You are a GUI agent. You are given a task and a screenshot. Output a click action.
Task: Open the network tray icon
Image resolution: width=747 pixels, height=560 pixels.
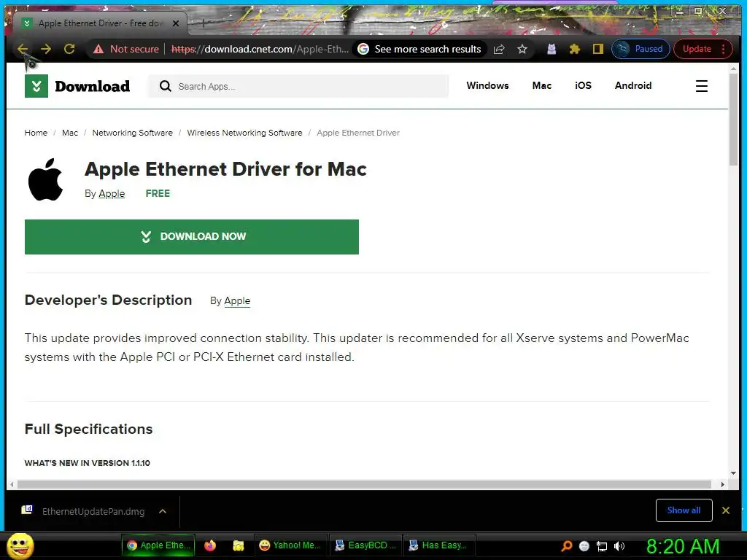tap(602, 547)
